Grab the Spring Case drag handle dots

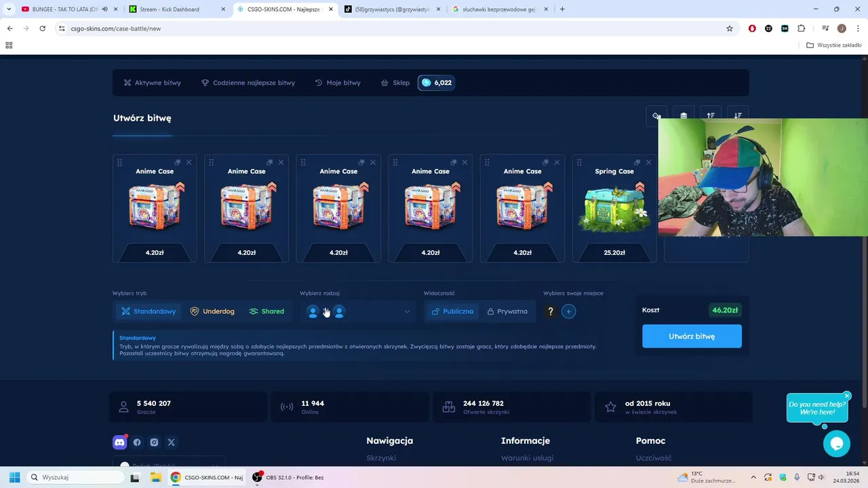point(579,163)
